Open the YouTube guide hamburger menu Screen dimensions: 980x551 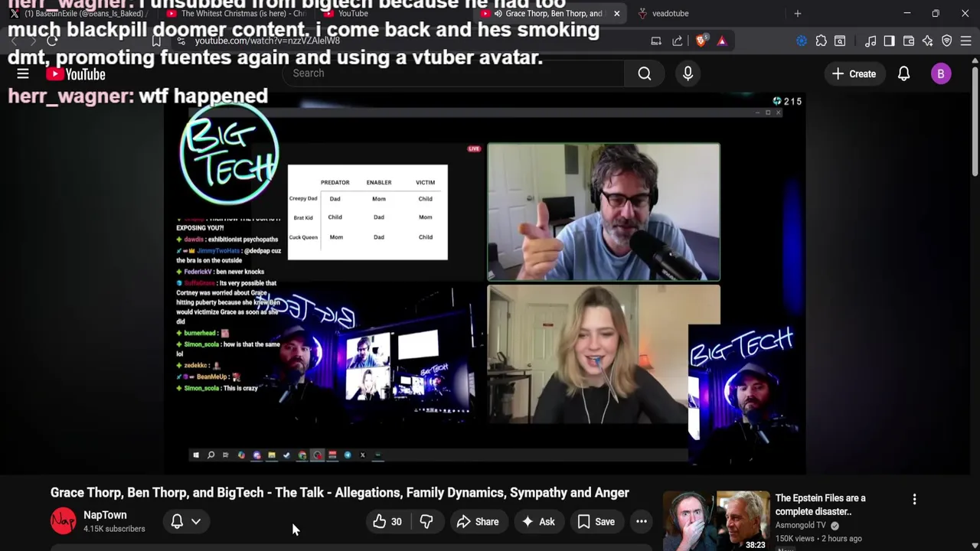(x=23, y=73)
